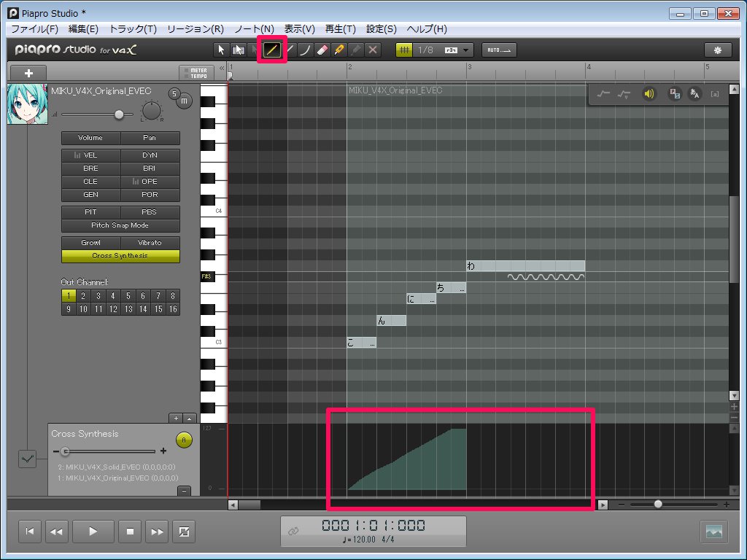
Task: Select the BRE parameter
Action: point(90,168)
